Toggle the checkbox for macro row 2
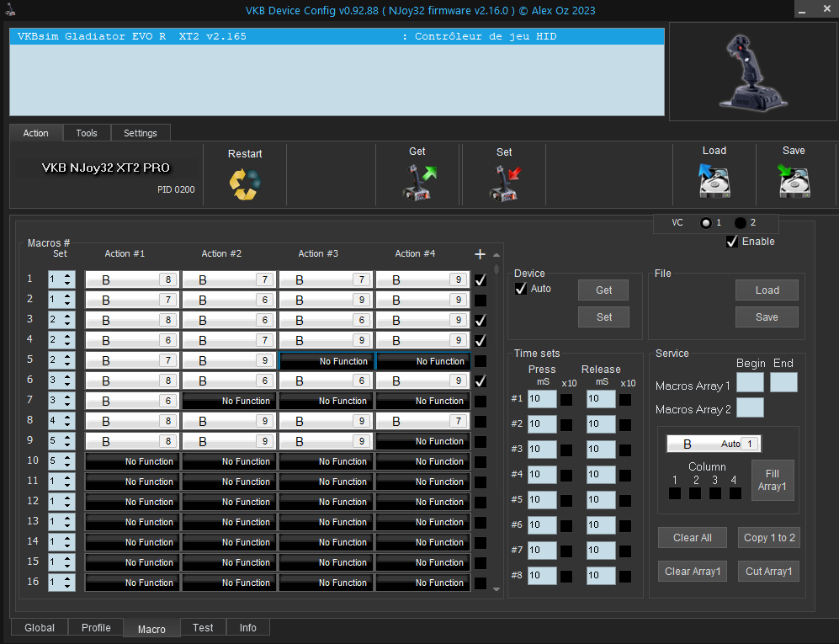 pos(481,301)
